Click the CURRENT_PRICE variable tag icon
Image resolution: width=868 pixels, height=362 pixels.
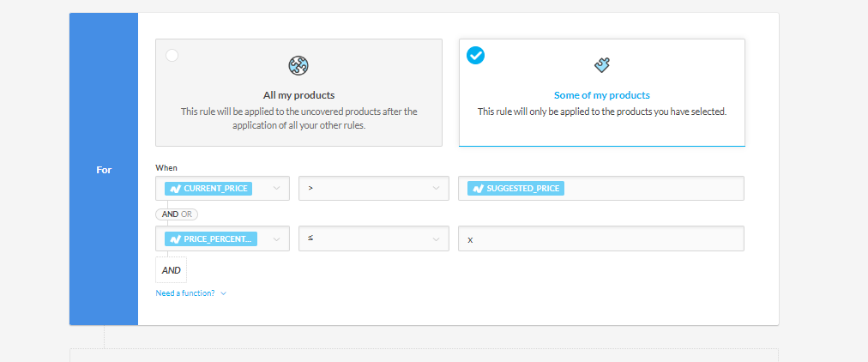(x=174, y=189)
